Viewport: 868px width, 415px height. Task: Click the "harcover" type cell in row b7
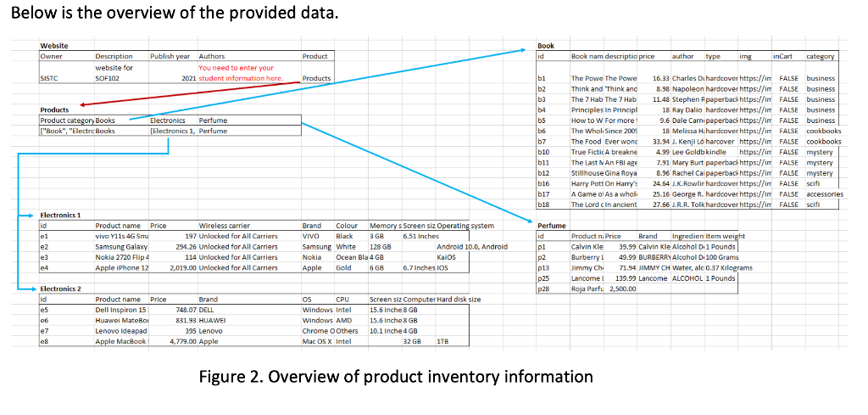(719, 141)
